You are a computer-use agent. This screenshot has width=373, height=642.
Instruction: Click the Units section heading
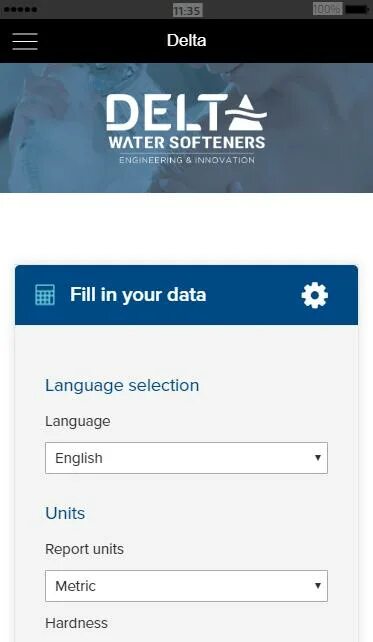(65, 513)
